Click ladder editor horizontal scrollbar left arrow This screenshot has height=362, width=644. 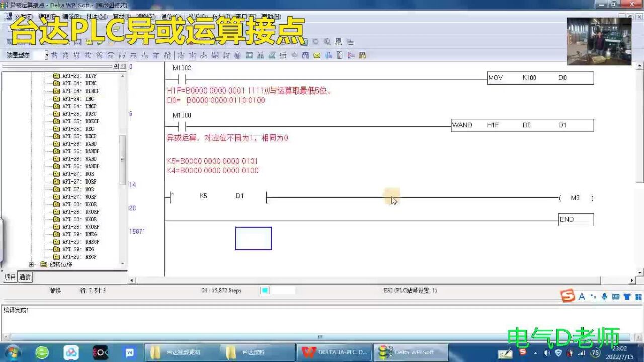click(x=132, y=280)
